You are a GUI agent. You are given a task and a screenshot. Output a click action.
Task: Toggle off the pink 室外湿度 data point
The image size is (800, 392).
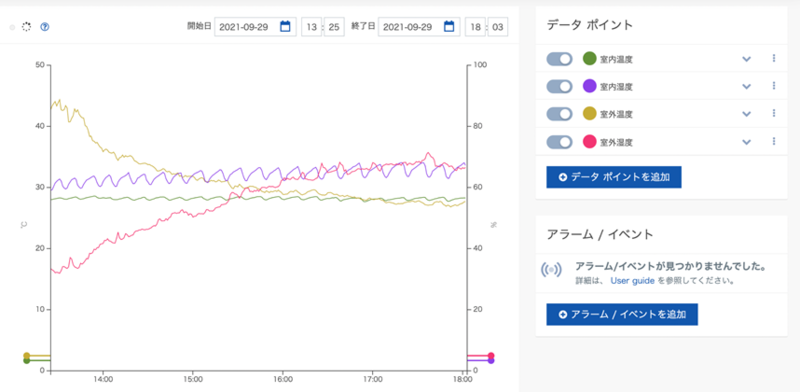click(x=559, y=141)
